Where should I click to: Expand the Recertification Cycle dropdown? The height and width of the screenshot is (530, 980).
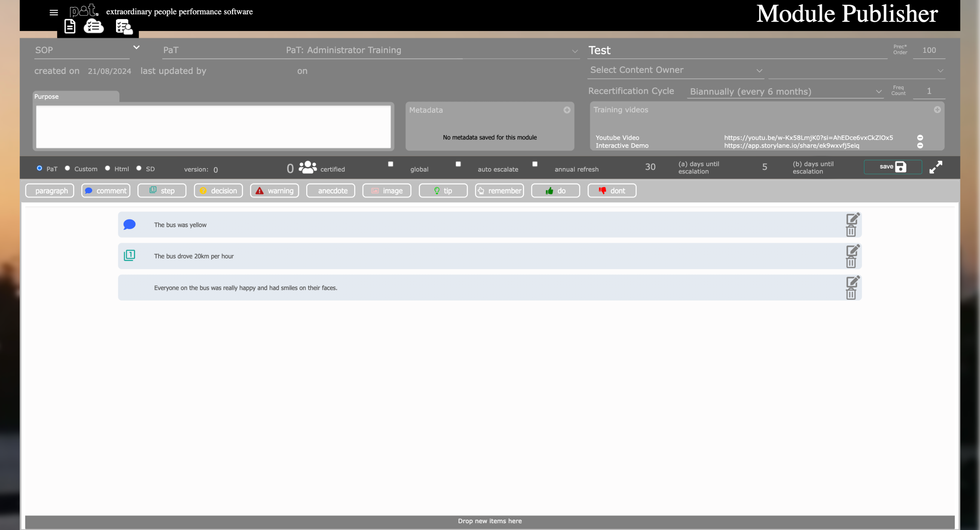coord(785,92)
